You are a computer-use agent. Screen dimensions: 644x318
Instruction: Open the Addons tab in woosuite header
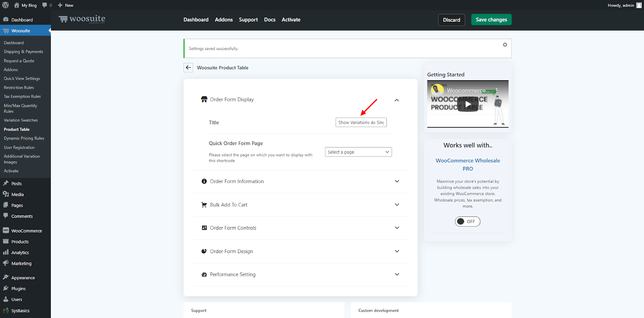pos(224,20)
